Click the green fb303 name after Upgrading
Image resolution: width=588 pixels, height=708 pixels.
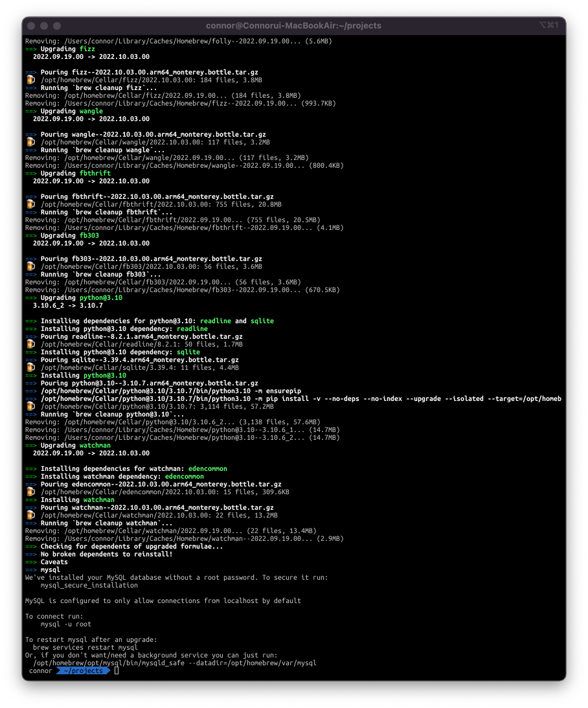pyautogui.click(x=89, y=235)
